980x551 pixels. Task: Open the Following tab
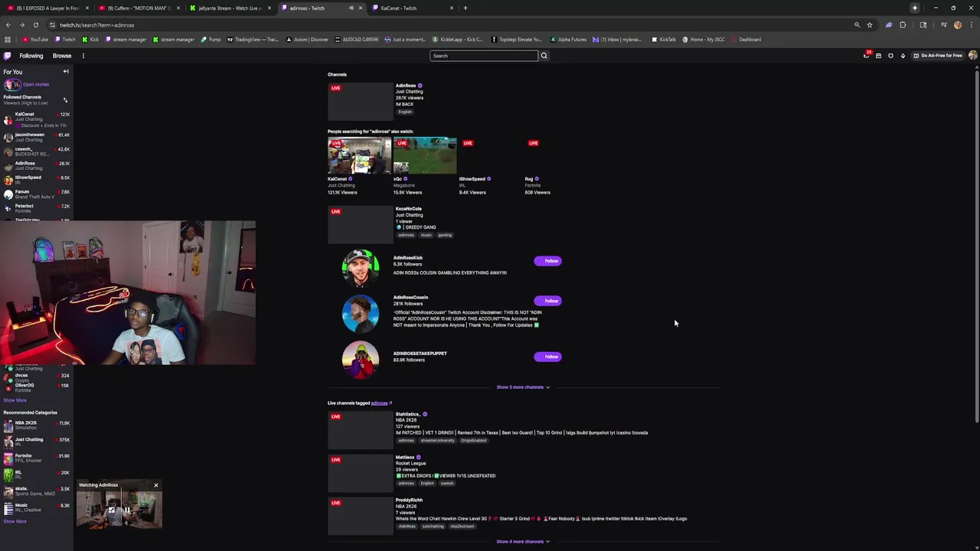click(31, 56)
